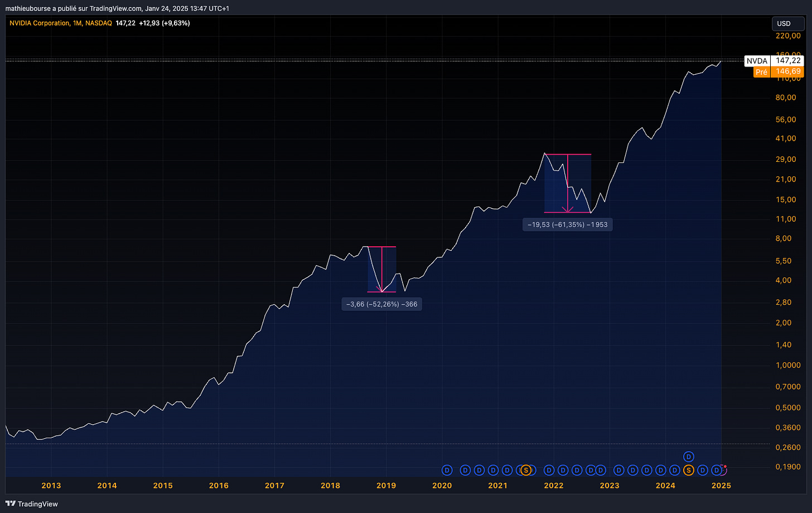Click the 29,00 price axis label
Screen dimensions: 812x513
click(786, 159)
